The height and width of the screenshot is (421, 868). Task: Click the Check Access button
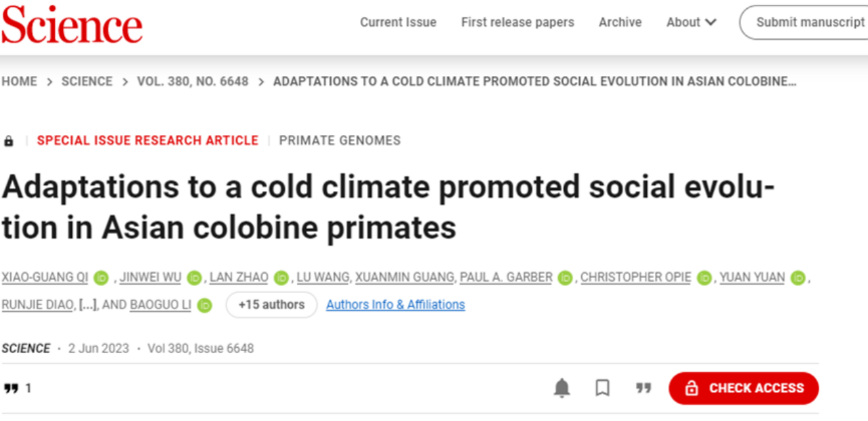[743, 388]
